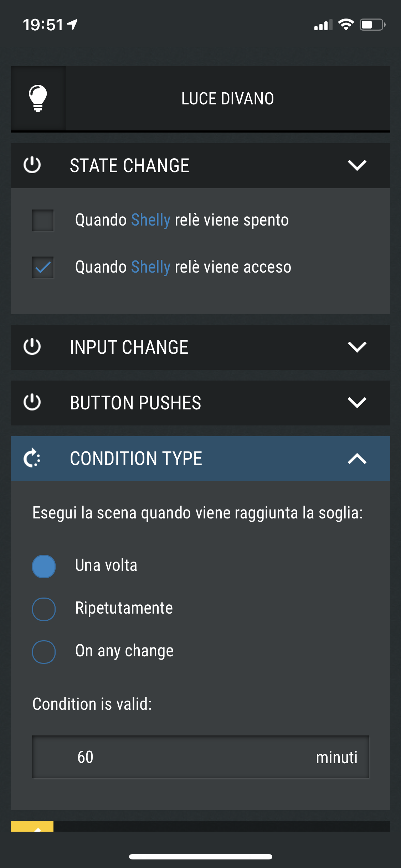The height and width of the screenshot is (868, 401).
Task: Collapse the Condition Type section chevron
Action: [357, 458]
